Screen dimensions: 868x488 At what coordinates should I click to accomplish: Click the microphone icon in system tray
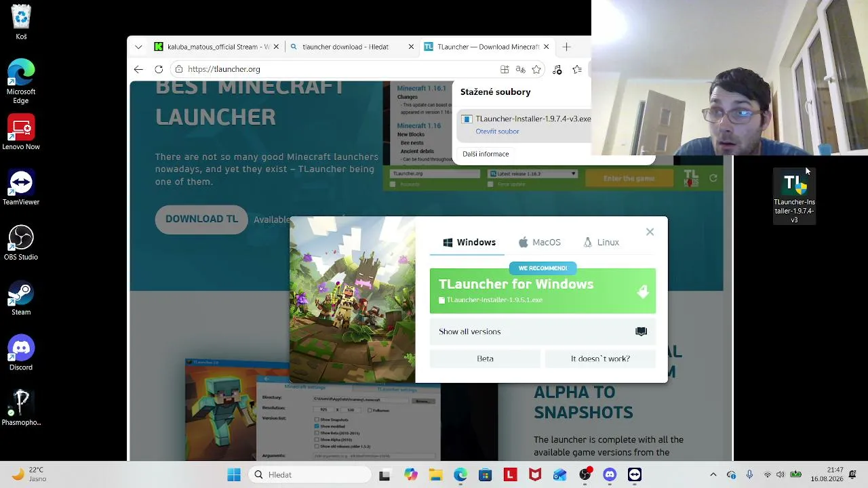[749, 474]
